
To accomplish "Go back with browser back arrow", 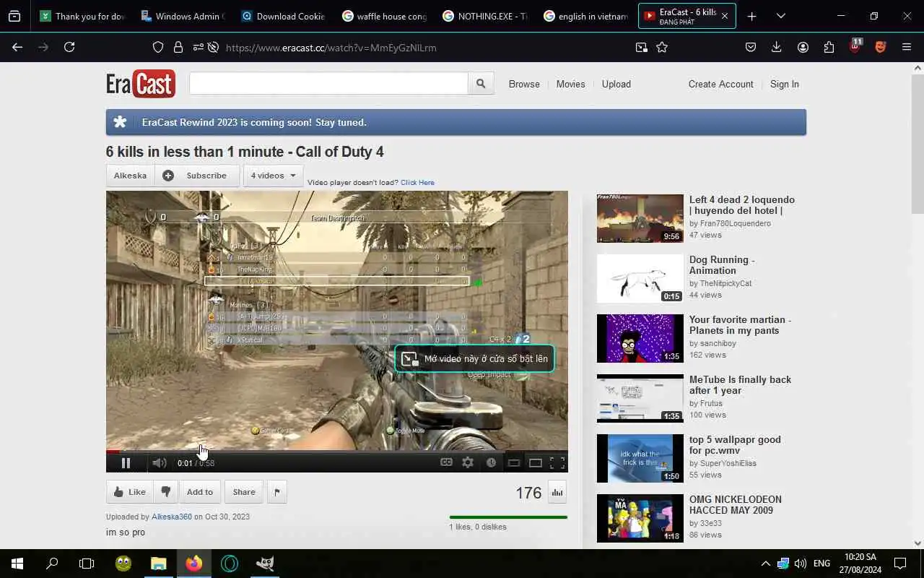I will 17,47.
